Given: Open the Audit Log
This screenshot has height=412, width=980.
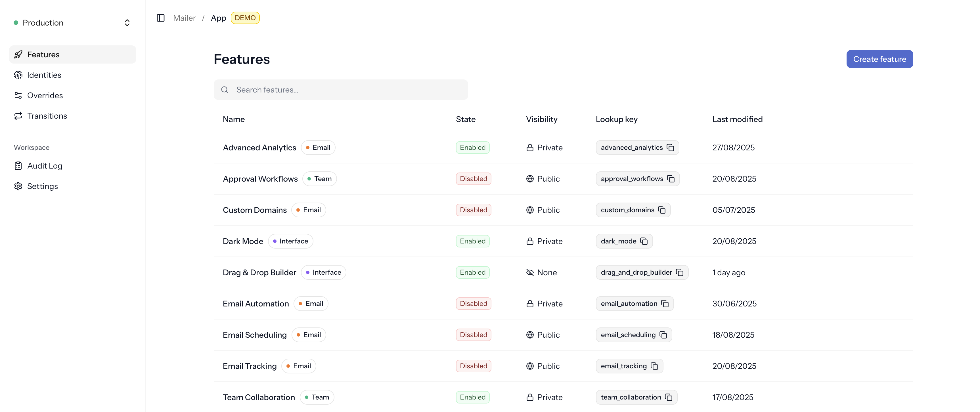Looking at the screenshot, I should coord(72,166).
